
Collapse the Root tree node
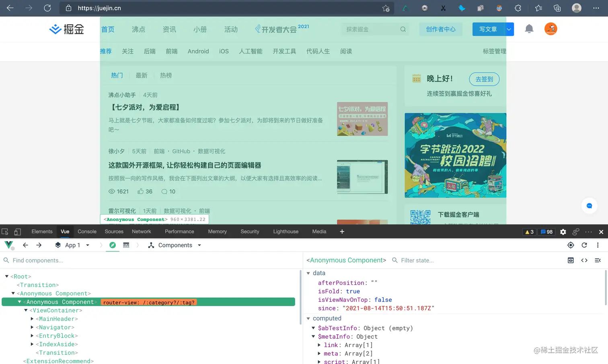click(7, 276)
